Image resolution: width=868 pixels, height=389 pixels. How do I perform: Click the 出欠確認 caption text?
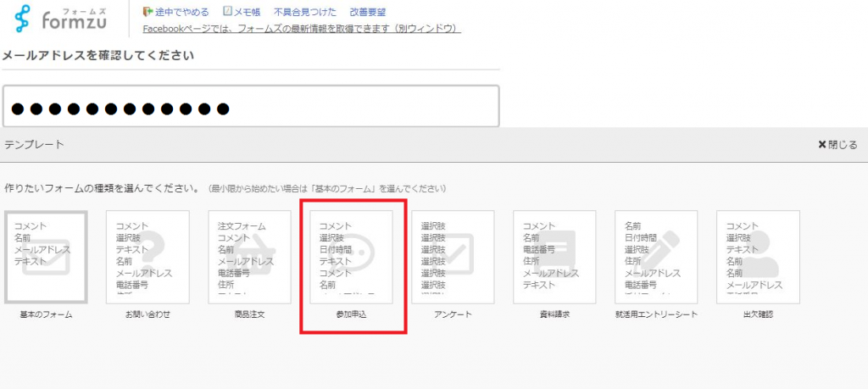(x=758, y=314)
